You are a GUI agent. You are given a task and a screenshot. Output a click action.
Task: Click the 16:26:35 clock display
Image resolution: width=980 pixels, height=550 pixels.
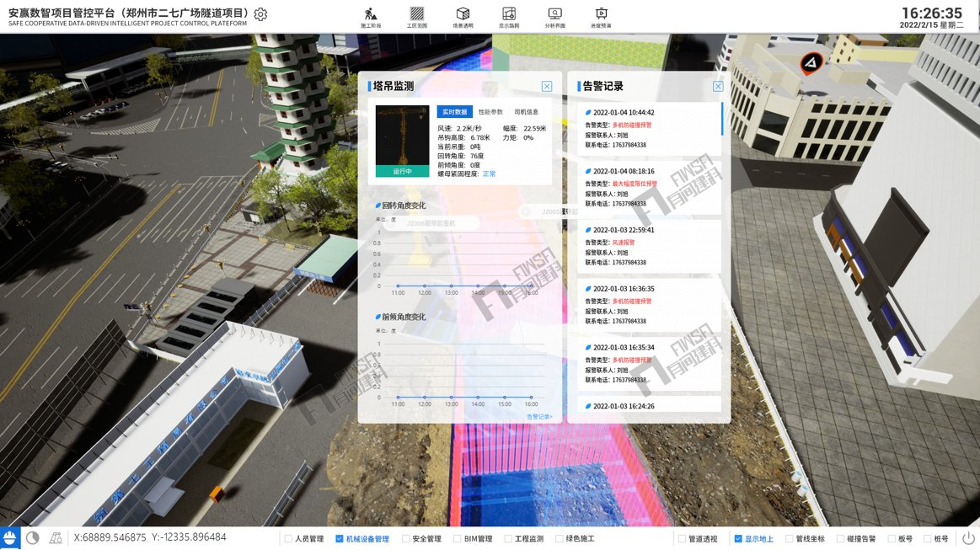[932, 13]
